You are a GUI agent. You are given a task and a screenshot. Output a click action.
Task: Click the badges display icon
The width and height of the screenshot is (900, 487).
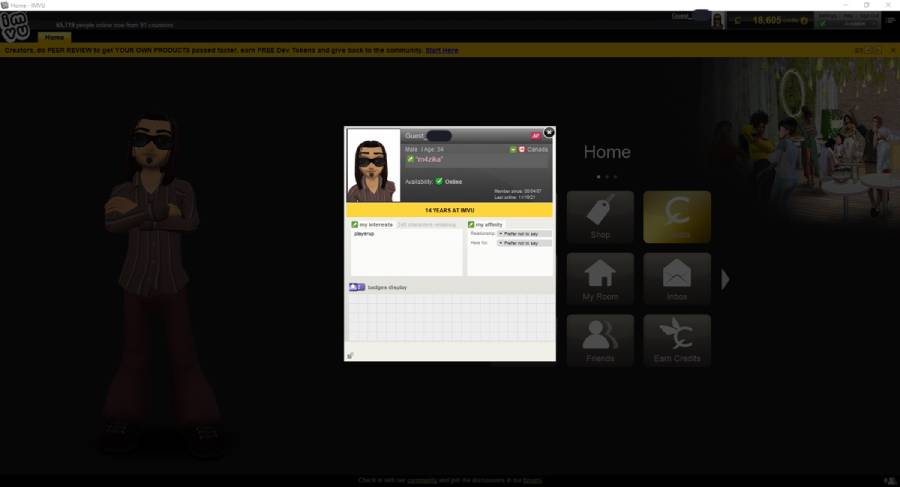(356, 287)
